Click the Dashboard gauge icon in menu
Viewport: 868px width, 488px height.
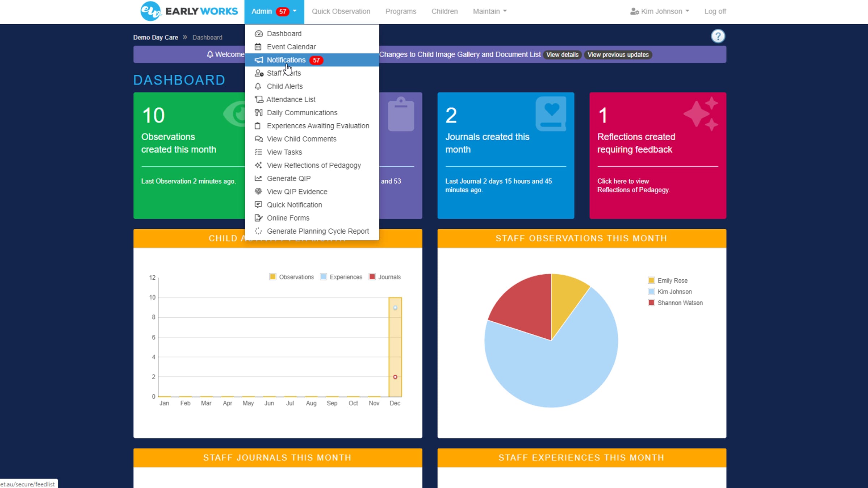[258, 34]
